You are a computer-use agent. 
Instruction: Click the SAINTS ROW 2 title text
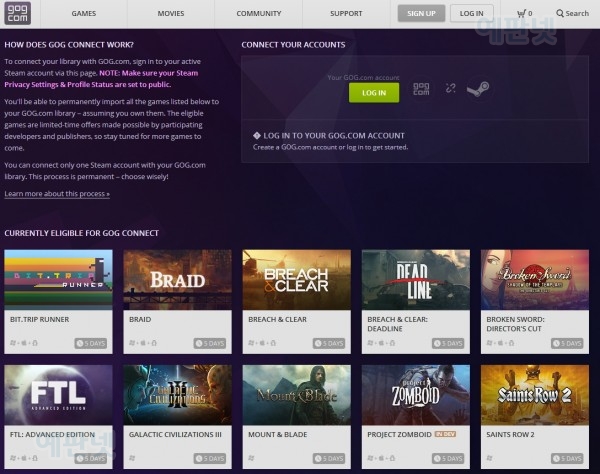coord(510,435)
